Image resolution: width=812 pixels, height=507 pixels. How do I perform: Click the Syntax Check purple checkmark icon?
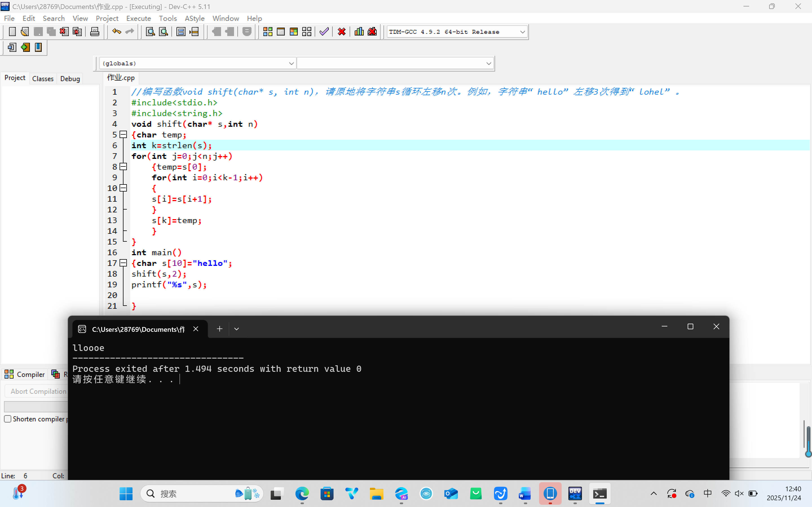[324, 32]
